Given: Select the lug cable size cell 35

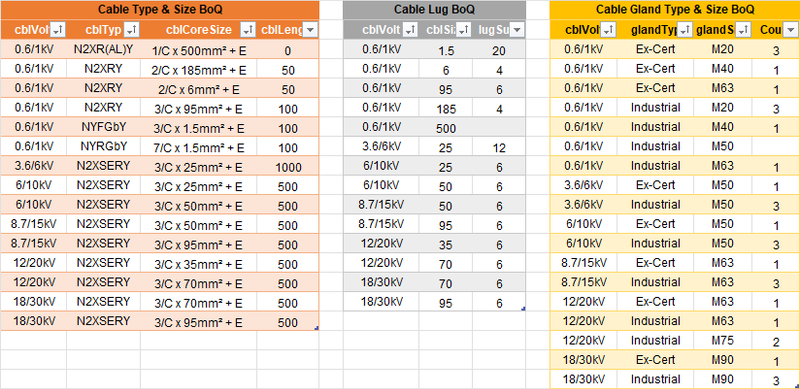Looking at the screenshot, I should click(446, 245).
